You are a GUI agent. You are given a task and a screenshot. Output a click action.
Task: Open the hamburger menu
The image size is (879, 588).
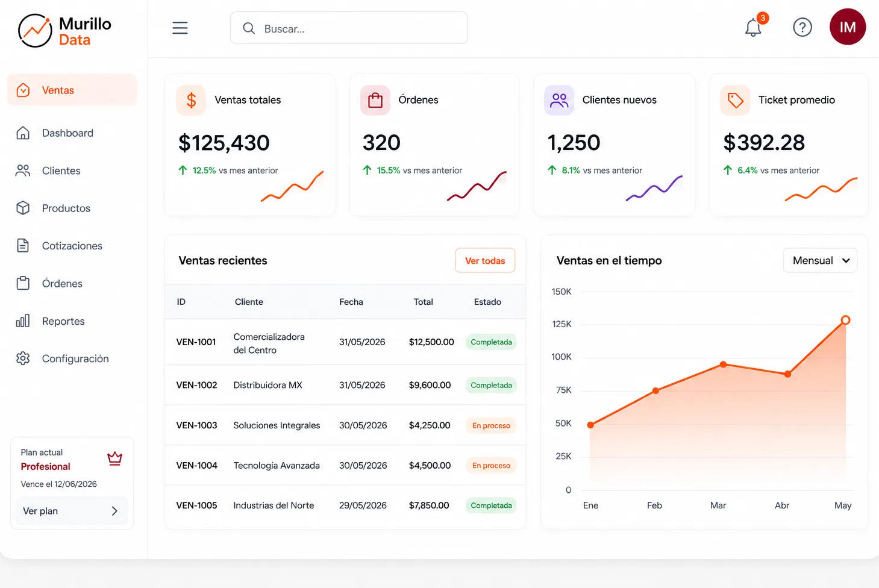pos(180,28)
